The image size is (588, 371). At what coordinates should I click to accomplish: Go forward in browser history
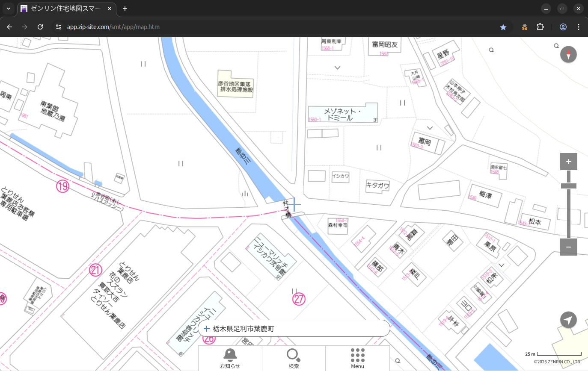point(25,27)
